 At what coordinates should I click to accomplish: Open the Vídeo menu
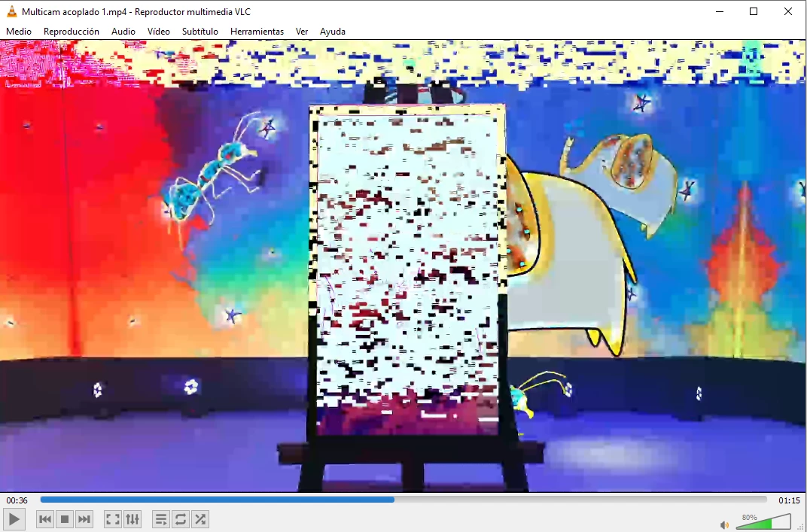(159, 32)
